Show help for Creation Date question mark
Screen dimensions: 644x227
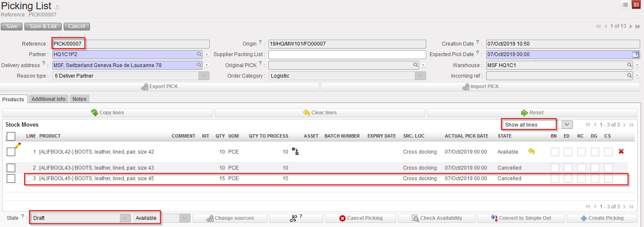pos(478,43)
